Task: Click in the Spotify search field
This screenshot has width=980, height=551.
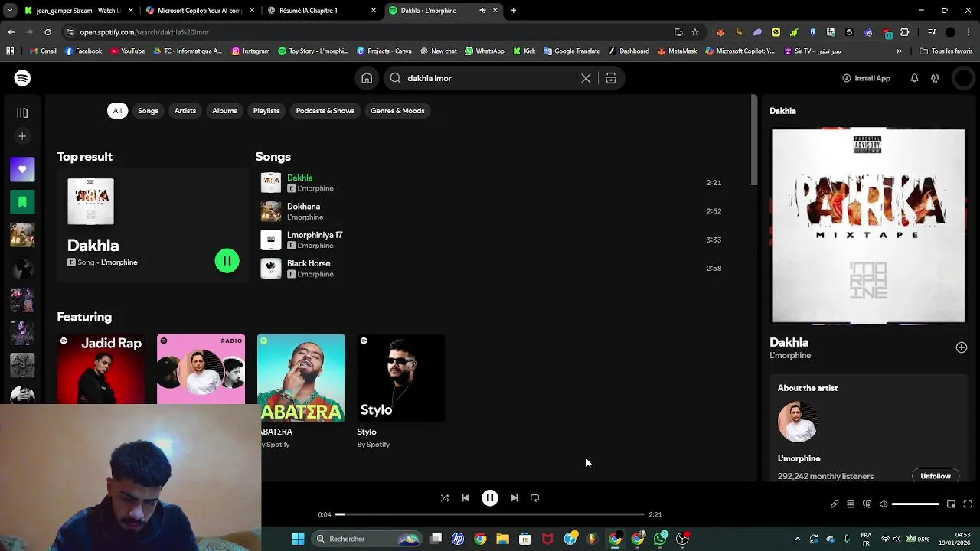Action: pos(490,78)
